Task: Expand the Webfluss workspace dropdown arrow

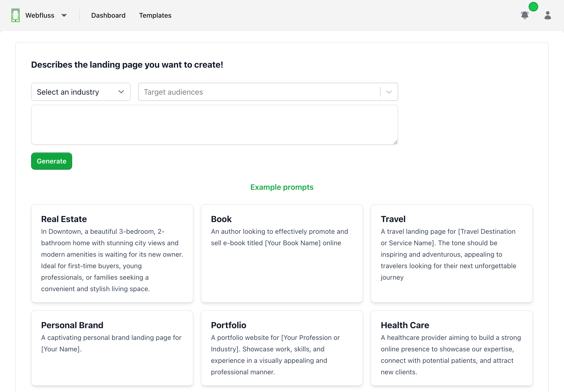Action: click(64, 15)
